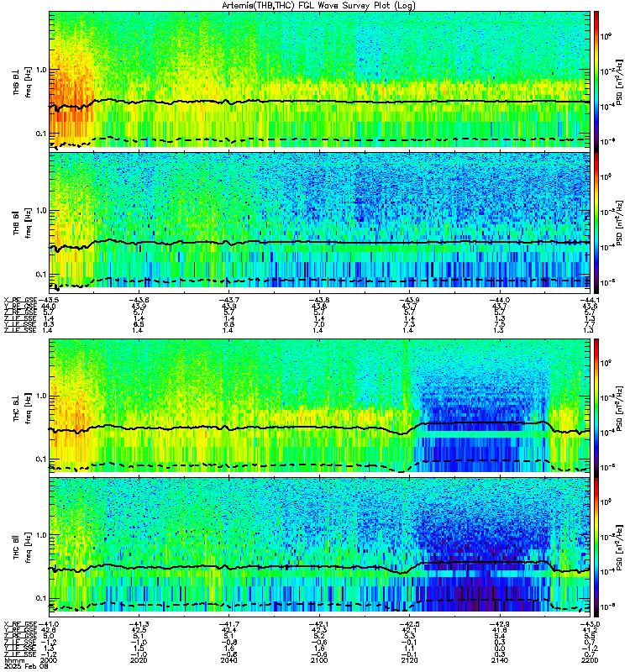Click the 2140 time tick label
The height and width of the screenshot is (672, 630).
[500, 660]
